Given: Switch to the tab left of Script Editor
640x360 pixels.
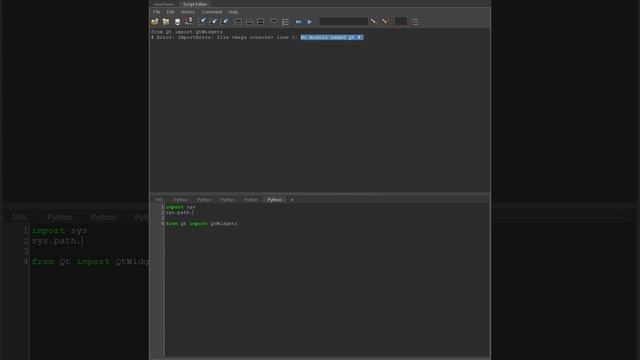Looking at the screenshot, I should coord(164,4).
